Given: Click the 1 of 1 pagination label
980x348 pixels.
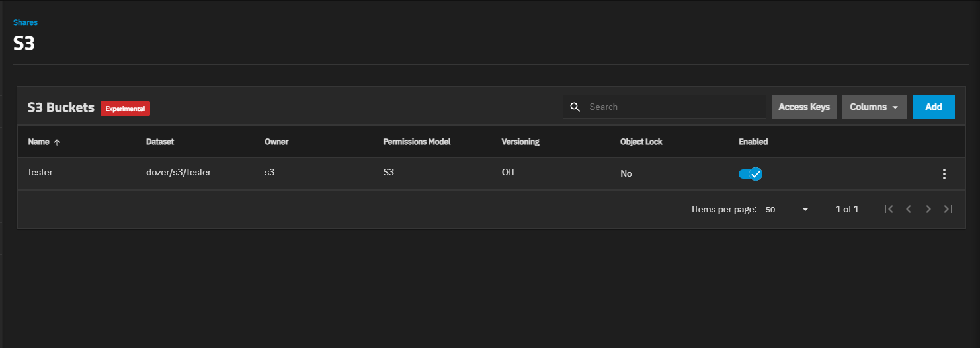Looking at the screenshot, I should point(847,209).
